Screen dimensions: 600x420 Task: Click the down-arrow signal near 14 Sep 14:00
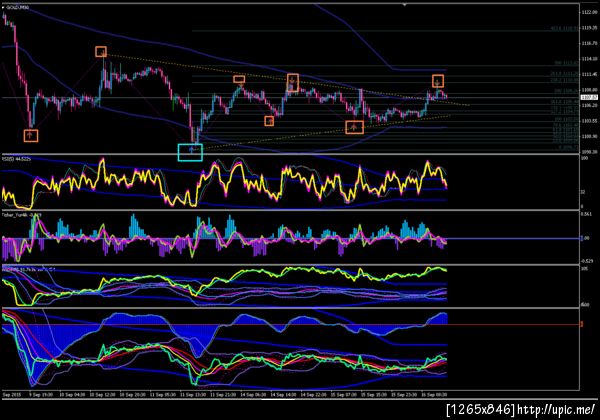point(293,82)
